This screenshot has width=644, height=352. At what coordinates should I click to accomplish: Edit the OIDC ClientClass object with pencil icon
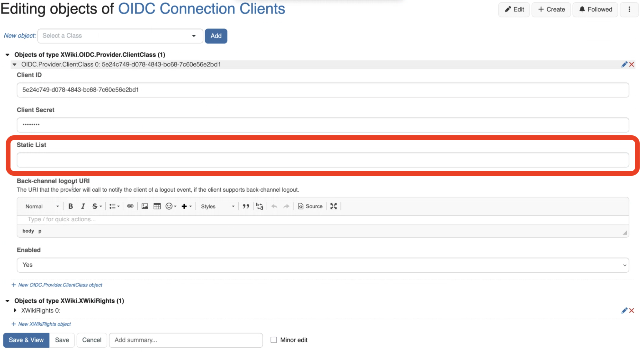click(624, 64)
